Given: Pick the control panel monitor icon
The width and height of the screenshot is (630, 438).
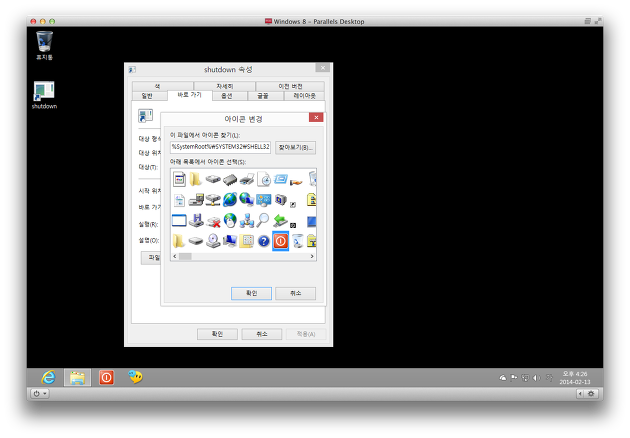Looking at the screenshot, I should tap(264, 200).
